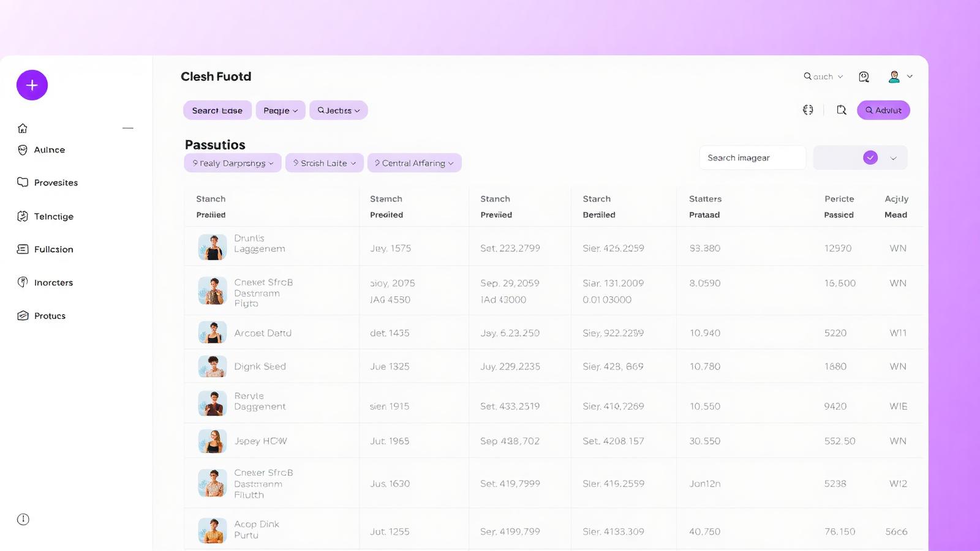The image size is (980, 551).
Task: Expand the Central Affaring filter
Action: point(414,163)
